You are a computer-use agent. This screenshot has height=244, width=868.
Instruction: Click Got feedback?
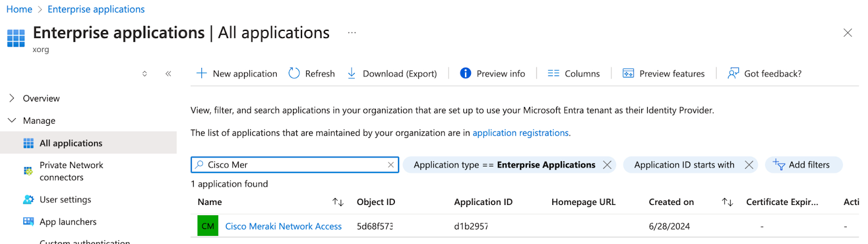tap(764, 74)
